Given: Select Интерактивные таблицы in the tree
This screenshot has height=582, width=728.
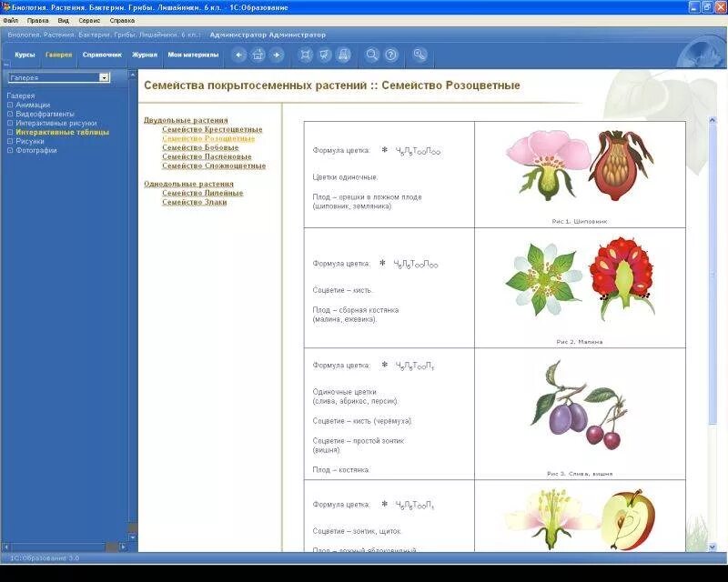Looking at the screenshot, I should [62, 132].
